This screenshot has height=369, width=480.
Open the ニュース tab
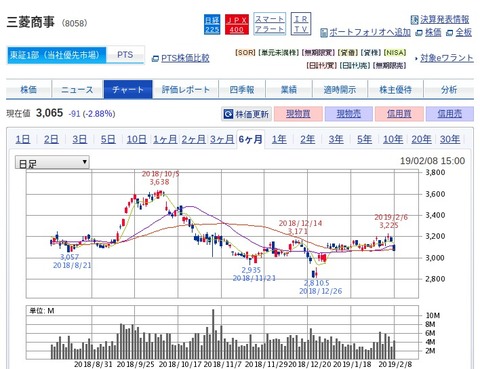tap(77, 89)
